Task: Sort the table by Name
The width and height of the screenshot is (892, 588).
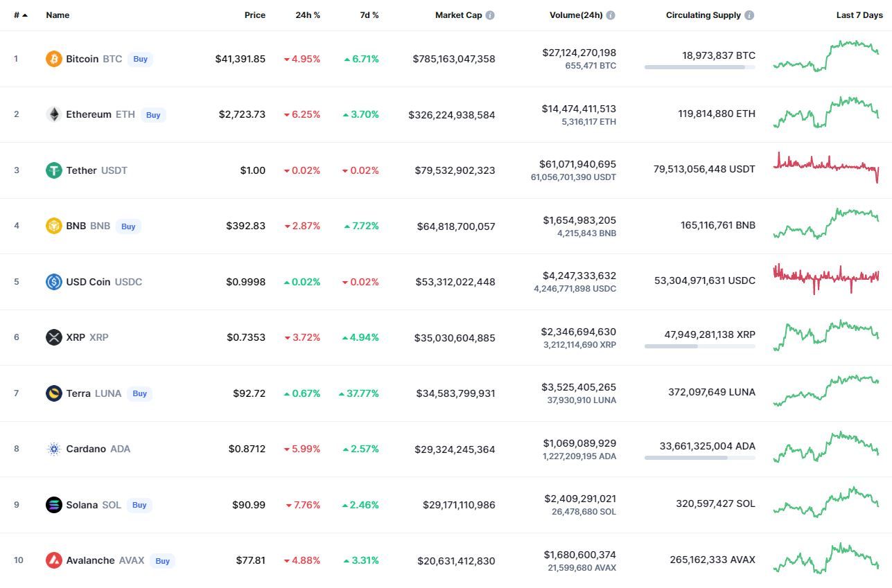Action: tap(58, 15)
